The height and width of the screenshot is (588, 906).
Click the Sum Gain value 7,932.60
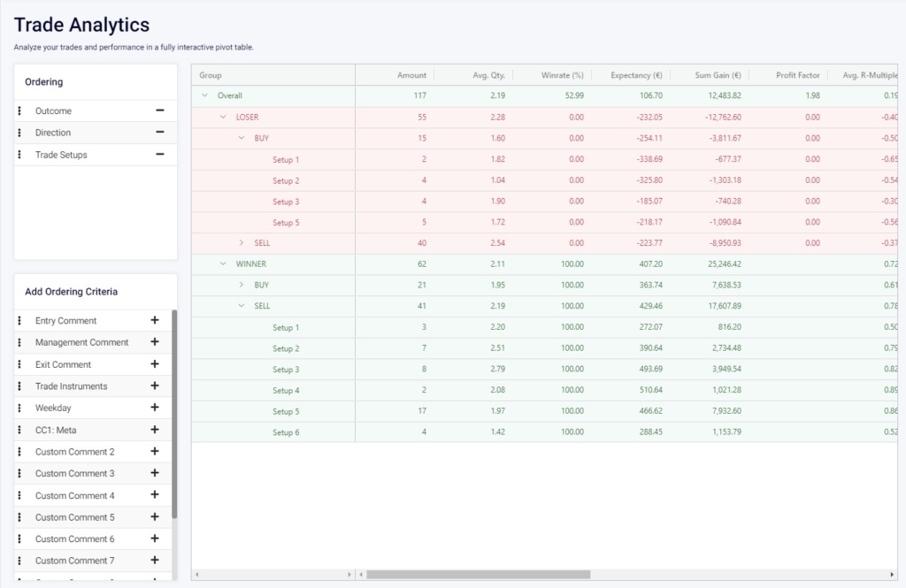point(726,410)
